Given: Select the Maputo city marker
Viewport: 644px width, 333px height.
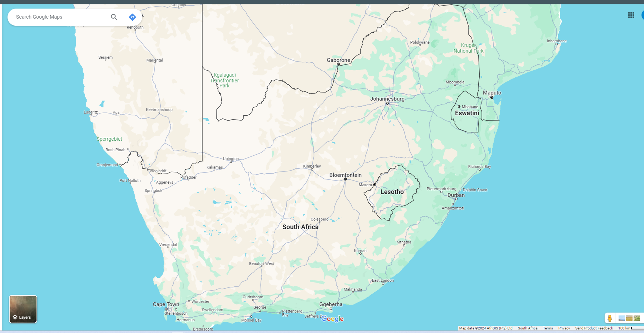Looking at the screenshot, I should click(492, 97).
